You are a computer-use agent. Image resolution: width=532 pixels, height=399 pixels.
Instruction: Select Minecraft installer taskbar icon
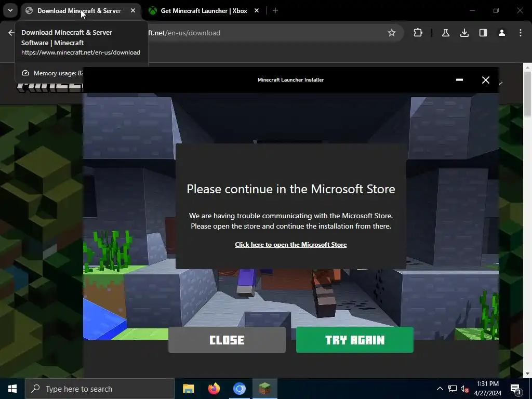[x=264, y=389]
